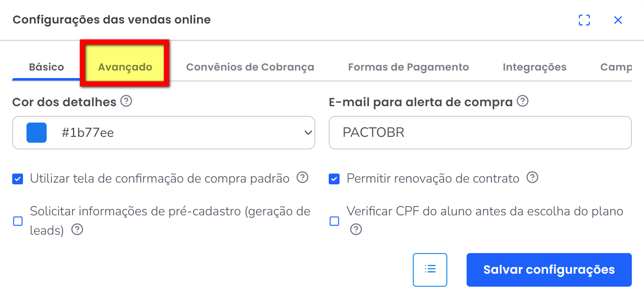This screenshot has height=298, width=644.
Task: Click help icon for pré-cadastro leads option
Action: pos(77,230)
